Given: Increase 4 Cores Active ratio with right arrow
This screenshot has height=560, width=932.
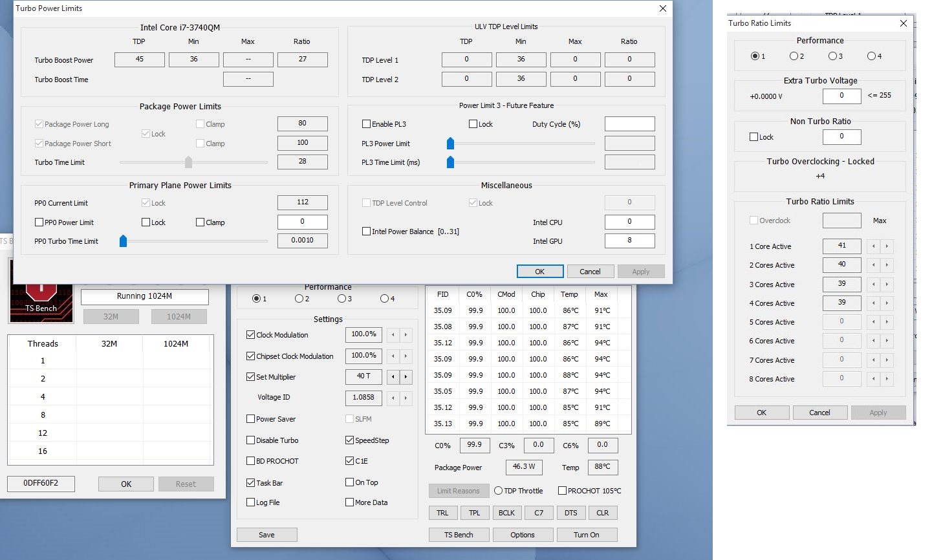Looking at the screenshot, I should pyautogui.click(x=887, y=303).
